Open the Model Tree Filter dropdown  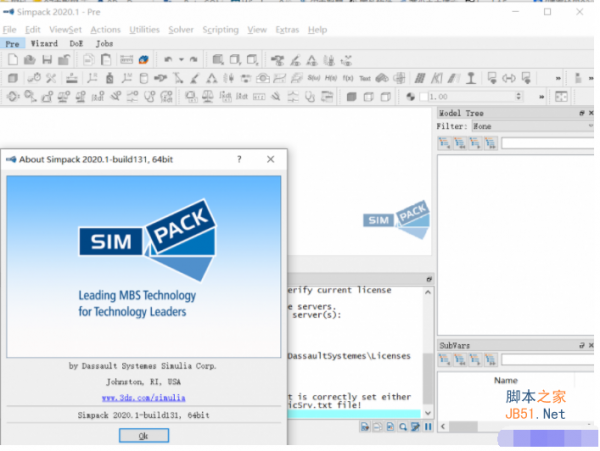520,127
